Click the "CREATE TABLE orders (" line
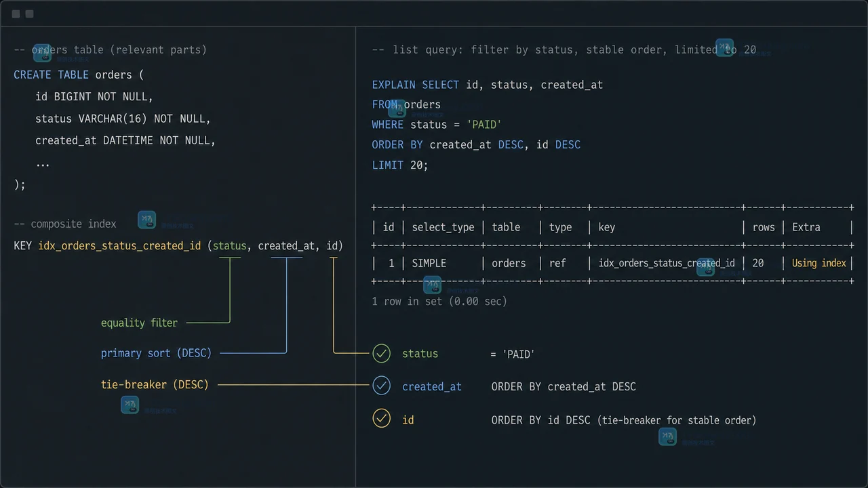Viewport: 868px width, 488px height. click(x=79, y=75)
